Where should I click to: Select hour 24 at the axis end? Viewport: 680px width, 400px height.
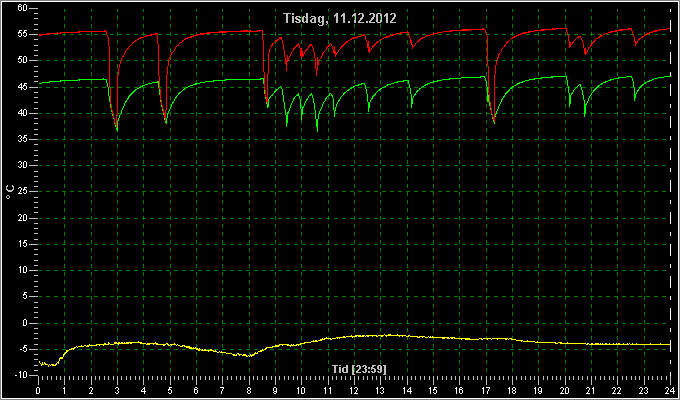[x=670, y=391]
